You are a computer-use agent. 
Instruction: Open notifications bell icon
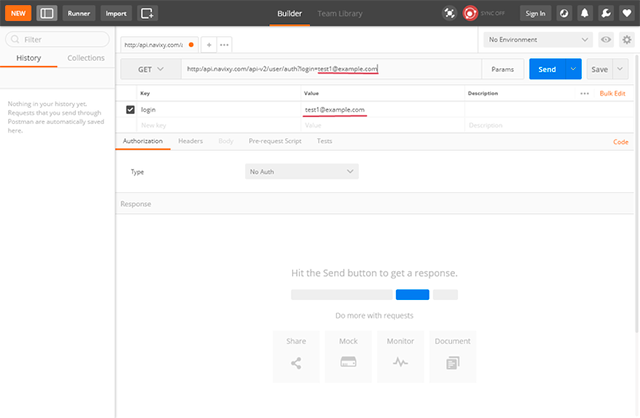584,13
